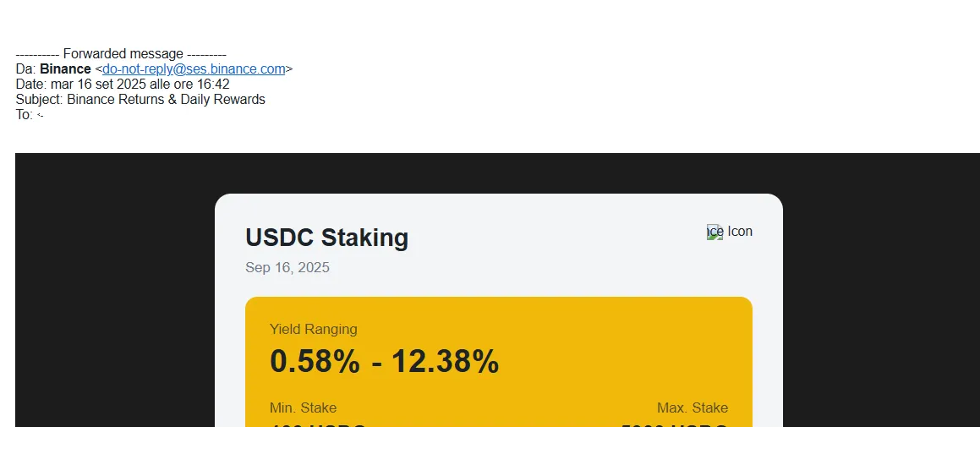Click the bold Binance sender name
980x465 pixels.
[x=65, y=69]
